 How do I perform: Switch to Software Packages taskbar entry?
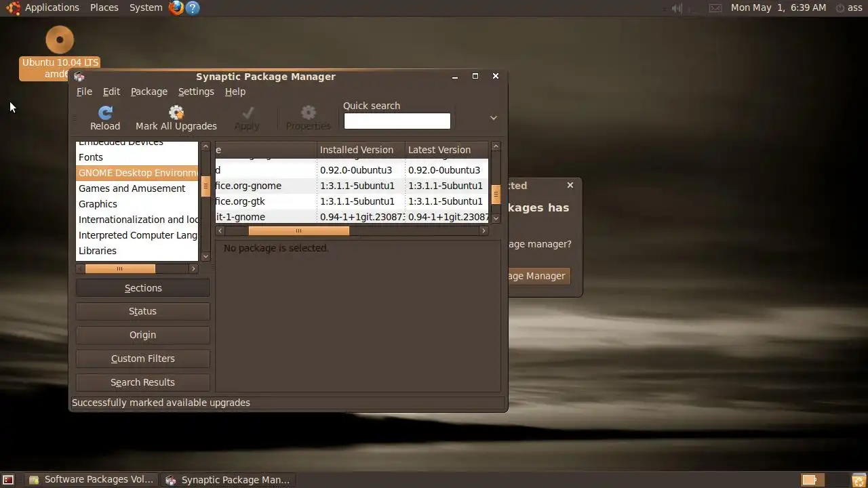pyautogui.click(x=92, y=479)
